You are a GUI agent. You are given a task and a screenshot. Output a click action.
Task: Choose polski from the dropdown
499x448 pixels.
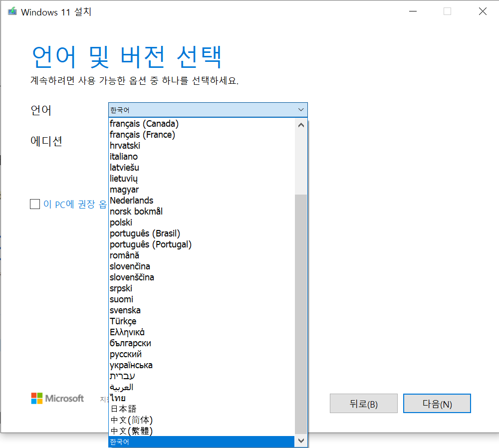(x=202, y=223)
